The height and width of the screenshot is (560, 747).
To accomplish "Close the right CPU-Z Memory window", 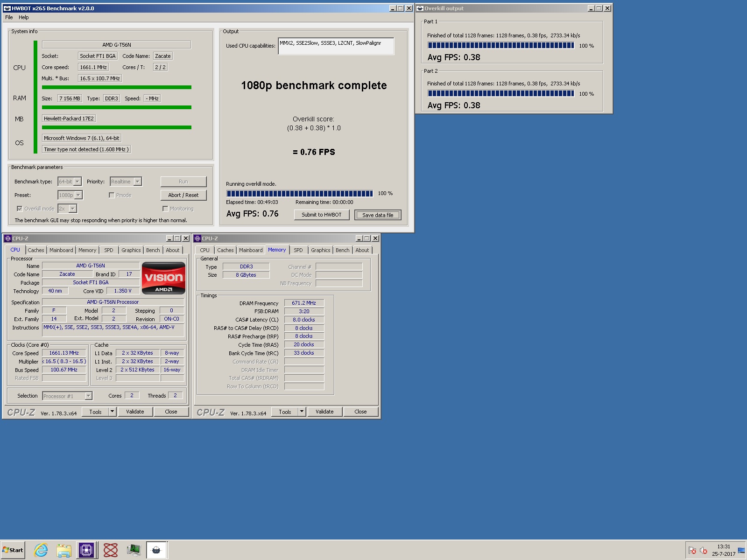I will (x=375, y=238).
